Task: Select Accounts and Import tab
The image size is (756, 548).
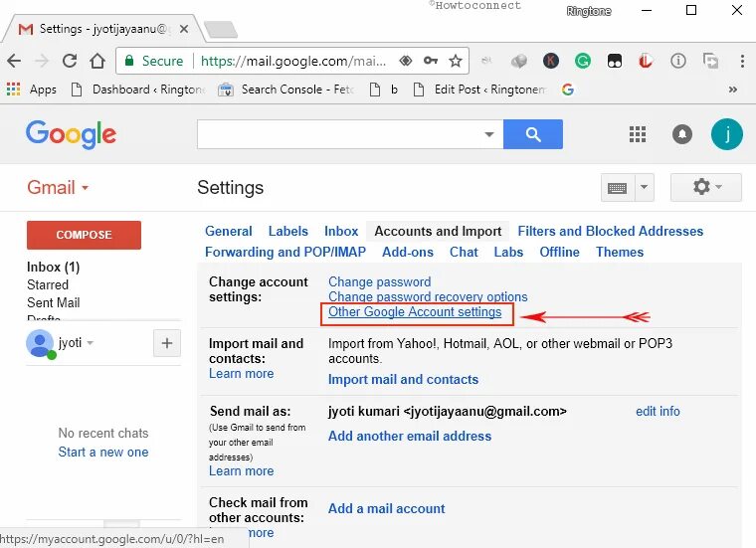Action: click(438, 232)
